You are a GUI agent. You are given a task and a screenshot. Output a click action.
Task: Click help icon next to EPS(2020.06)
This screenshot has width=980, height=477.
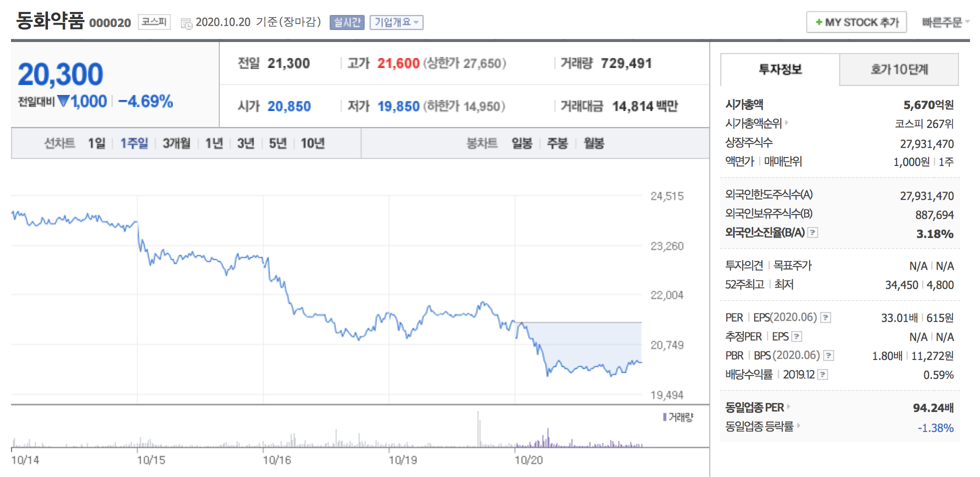coord(826,317)
